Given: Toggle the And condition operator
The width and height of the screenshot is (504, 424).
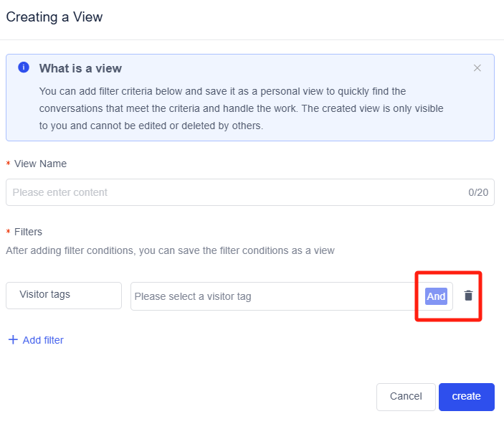Looking at the screenshot, I should (x=436, y=296).
